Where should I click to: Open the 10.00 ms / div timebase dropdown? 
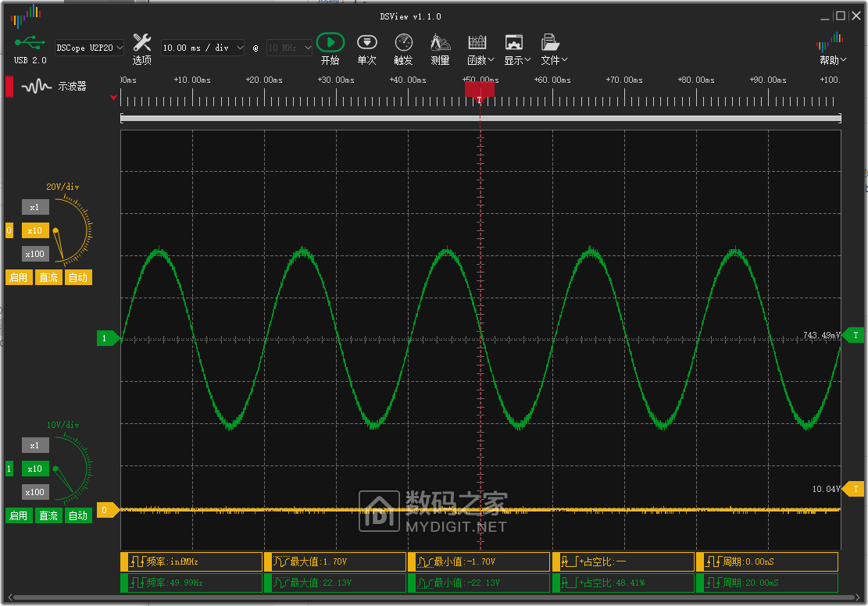pyautogui.click(x=202, y=48)
